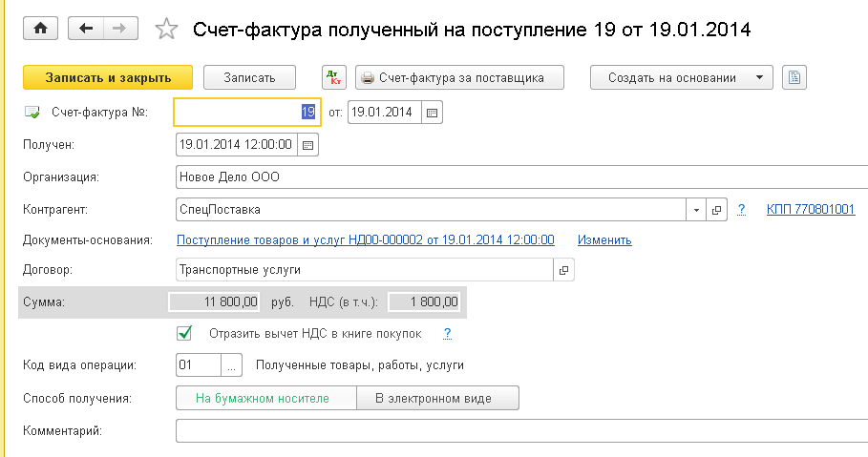Screen dimensions: 868x457
Task: Click into the Комментарий text field
Action: [521, 431]
